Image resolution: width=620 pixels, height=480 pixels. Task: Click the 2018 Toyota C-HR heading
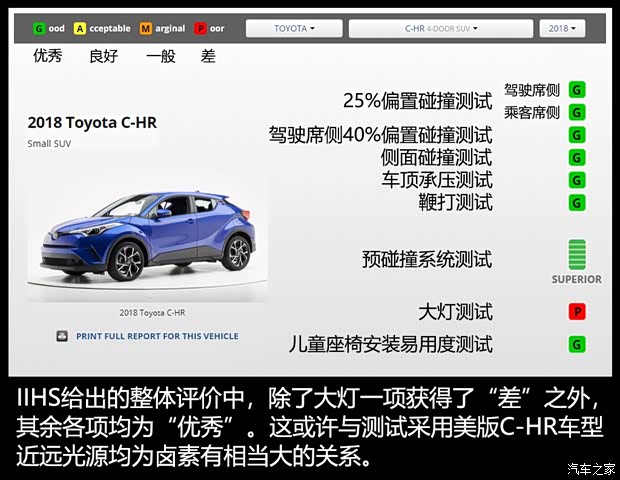[92, 123]
